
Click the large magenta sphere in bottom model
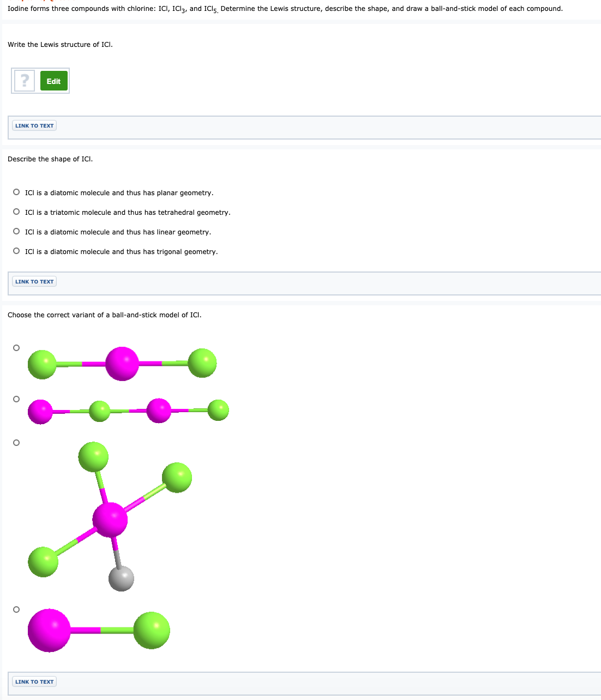coord(49,630)
